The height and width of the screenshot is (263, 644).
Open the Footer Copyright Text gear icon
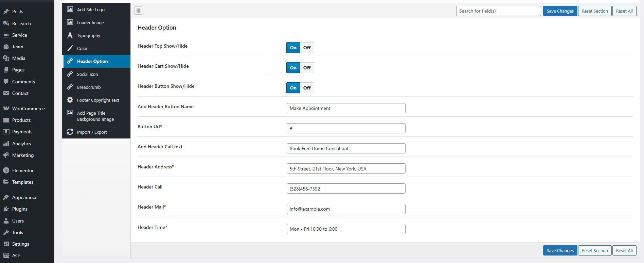70,100
